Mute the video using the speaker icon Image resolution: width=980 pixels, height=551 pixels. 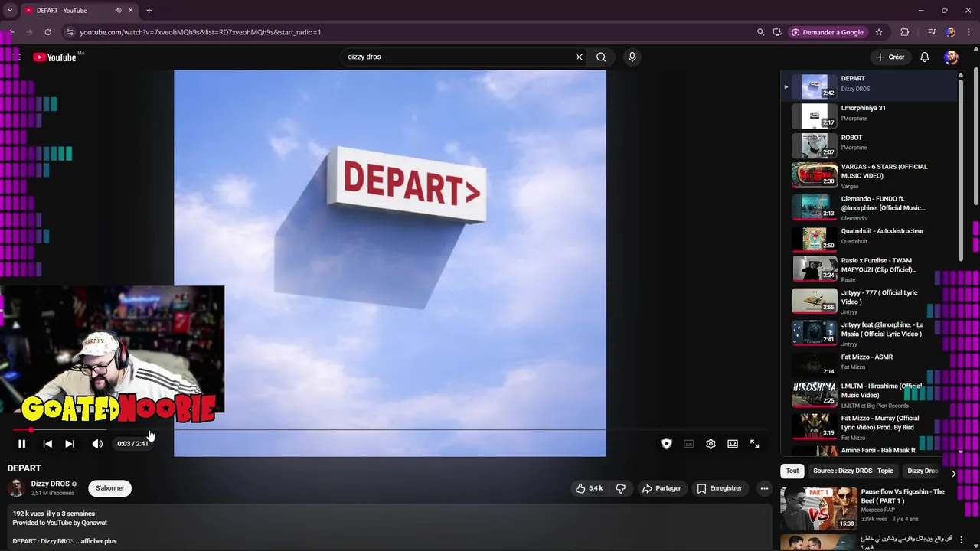[x=97, y=444]
